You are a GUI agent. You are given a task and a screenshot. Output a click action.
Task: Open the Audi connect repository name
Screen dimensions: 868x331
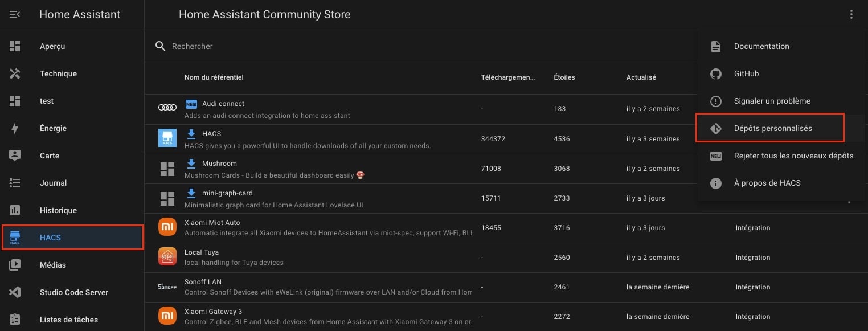point(223,104)
